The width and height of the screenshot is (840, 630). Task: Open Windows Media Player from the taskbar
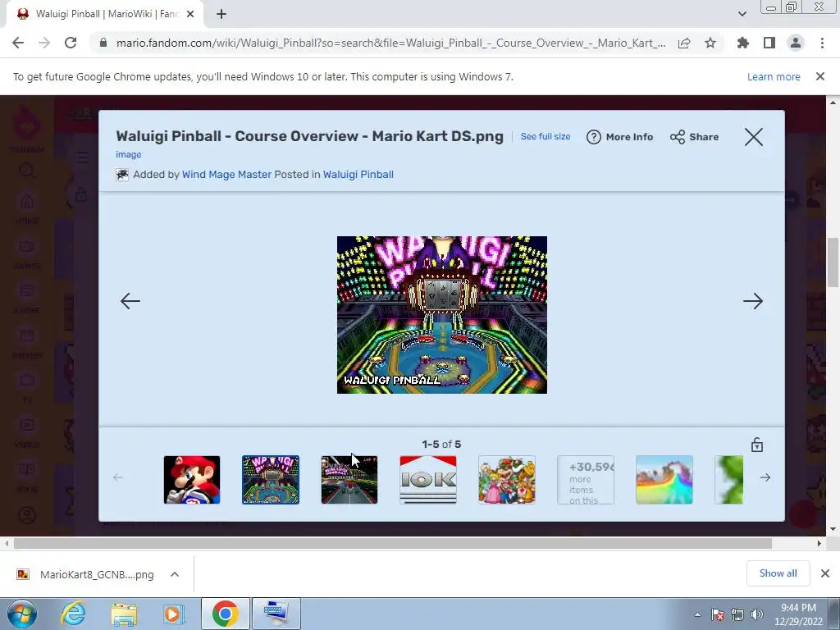click(x=174, y=614)
